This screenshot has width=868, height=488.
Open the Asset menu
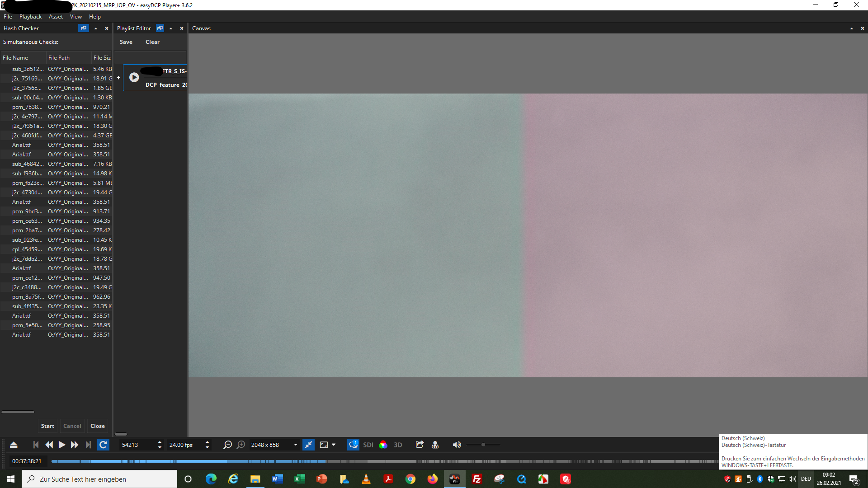[x=56, y=17]
